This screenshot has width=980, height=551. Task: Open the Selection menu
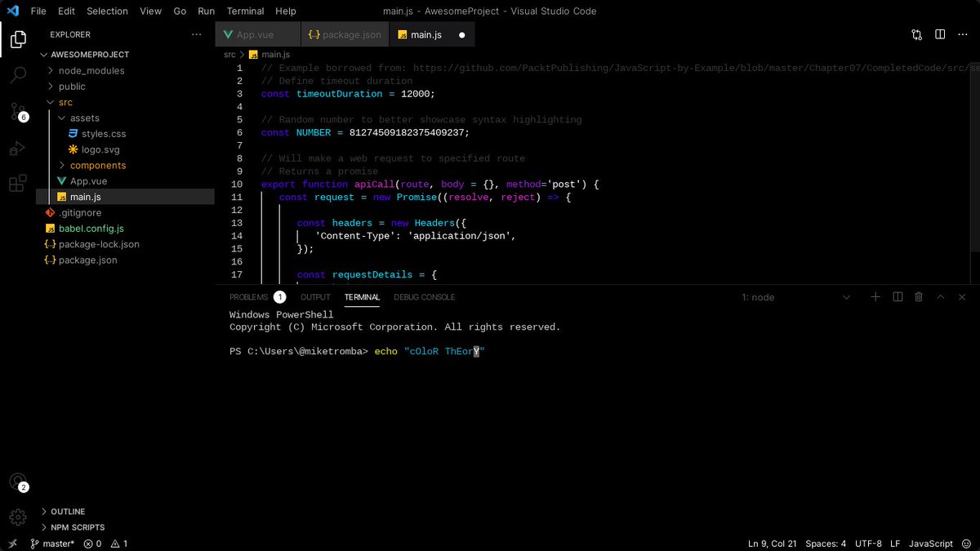point(107,11)
